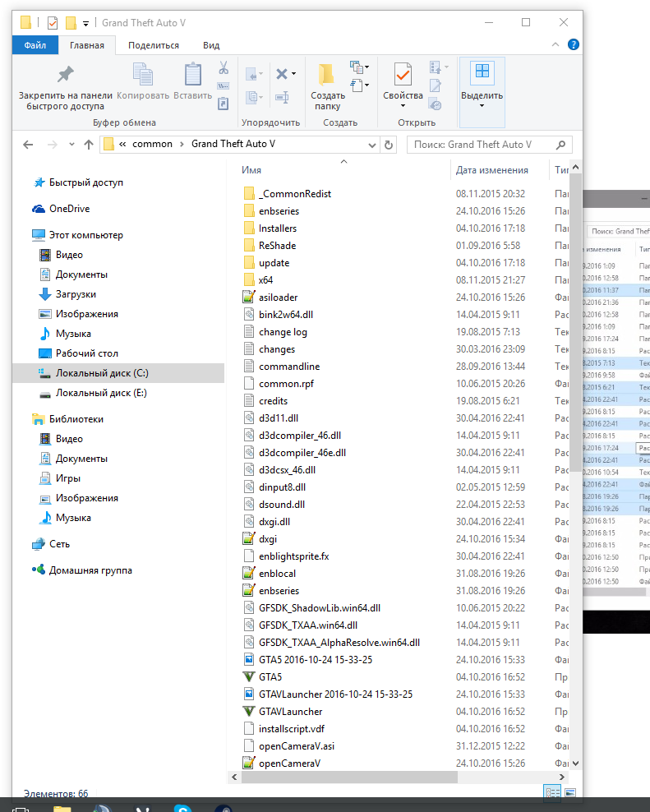Go back with the left arrow
Screen dimensions: 650x812
[x=28, y=145]
